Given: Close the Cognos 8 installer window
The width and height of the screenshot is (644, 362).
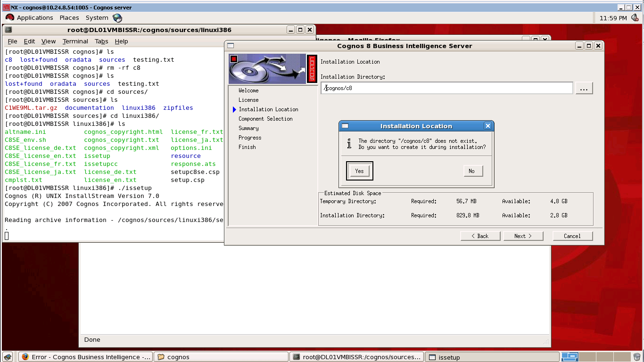Looking at the screenshot, I should pos(598,46).
